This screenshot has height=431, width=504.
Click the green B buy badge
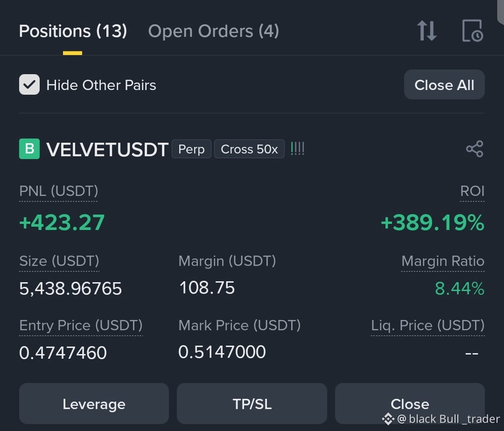(x=29, y=149)
